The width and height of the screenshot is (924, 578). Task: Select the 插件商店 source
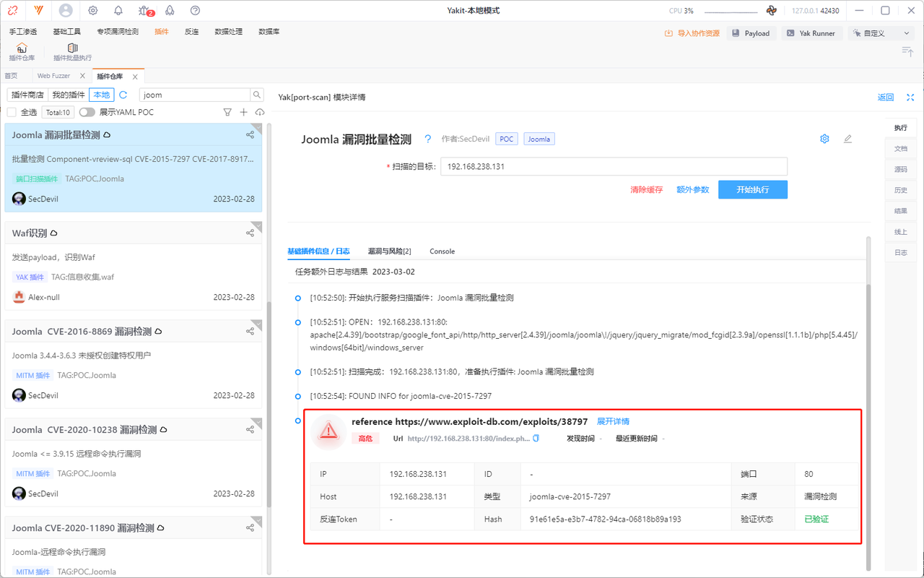(x=28, y=95)
